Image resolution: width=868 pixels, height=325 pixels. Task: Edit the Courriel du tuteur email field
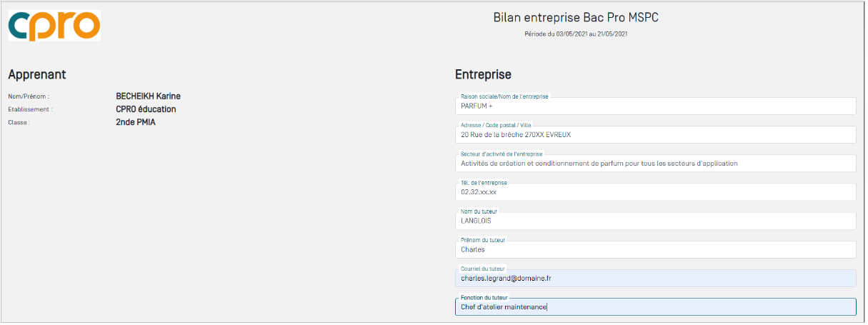pos(655,279)
